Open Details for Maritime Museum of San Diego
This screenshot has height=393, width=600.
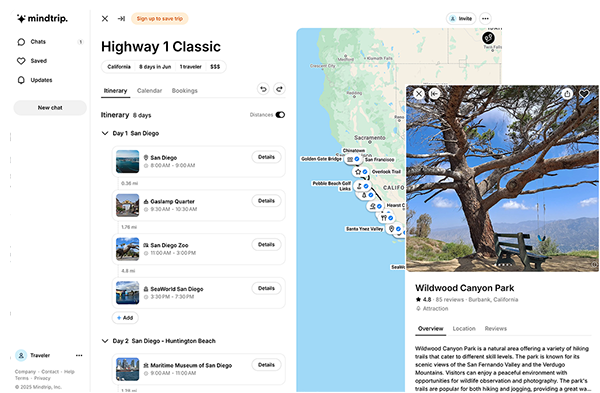[x=266, y=365]
